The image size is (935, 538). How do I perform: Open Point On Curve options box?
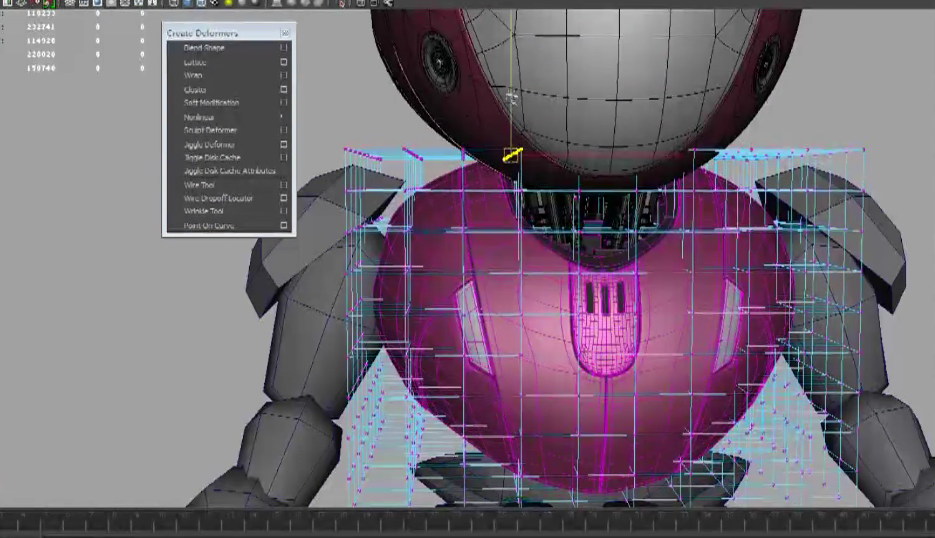(284, 226)
